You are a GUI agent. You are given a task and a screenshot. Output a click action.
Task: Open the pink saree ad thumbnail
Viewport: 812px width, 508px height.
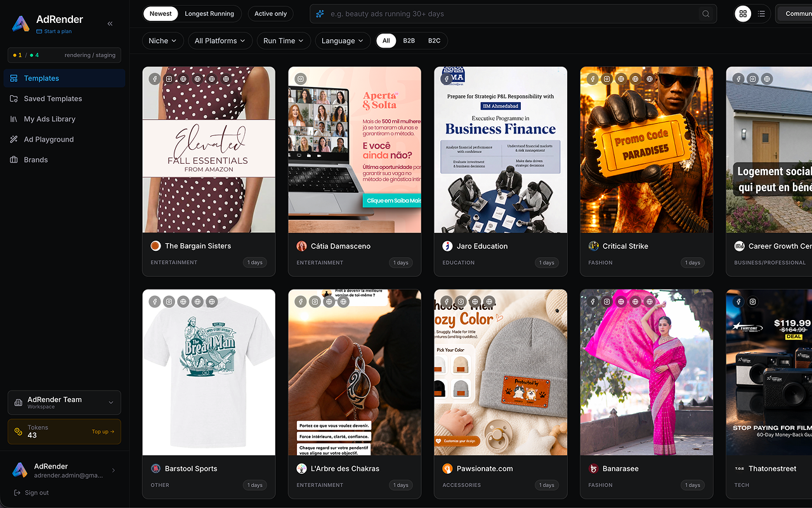pos(646,373)
